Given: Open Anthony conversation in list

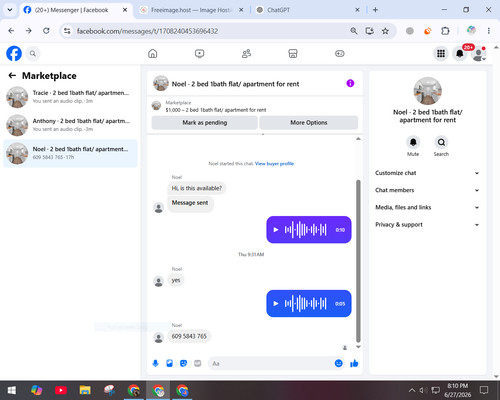Looking at the screenshot, I should click(x=70, y=125).
